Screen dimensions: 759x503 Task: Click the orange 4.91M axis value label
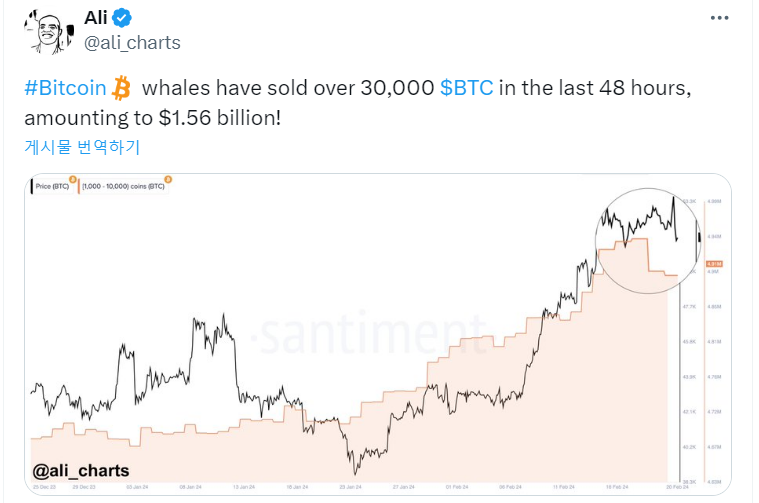pos(714,265)
